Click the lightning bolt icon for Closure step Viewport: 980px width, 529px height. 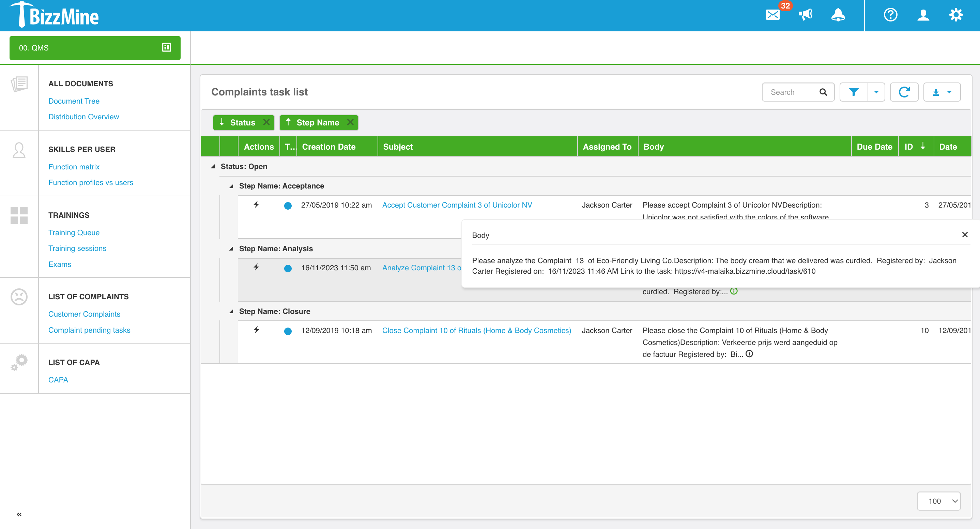[256, 330]
